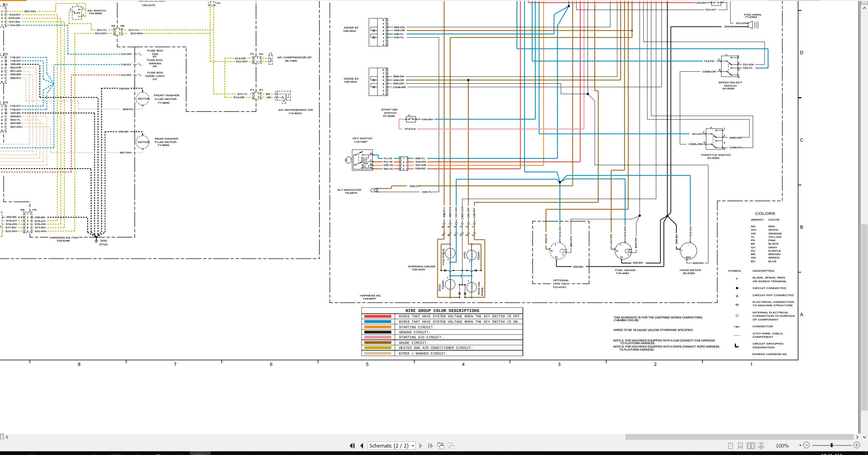Click the ALT INDICATOR 7N-5876 label
This screenshot has height=455, width=868.
(x=349, y=191)
